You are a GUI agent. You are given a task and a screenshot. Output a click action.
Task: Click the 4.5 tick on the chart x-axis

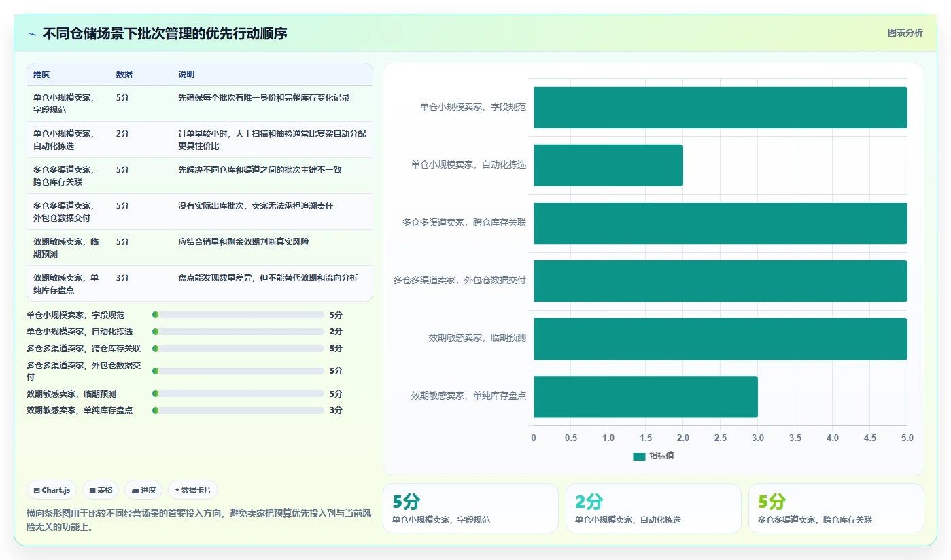coord(869,438)
